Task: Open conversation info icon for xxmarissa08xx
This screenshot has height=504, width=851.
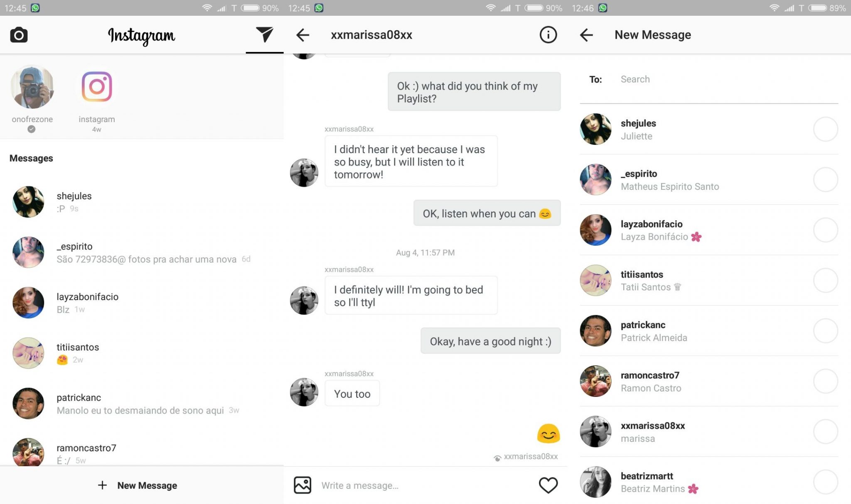Action: (x=548, y=35)
